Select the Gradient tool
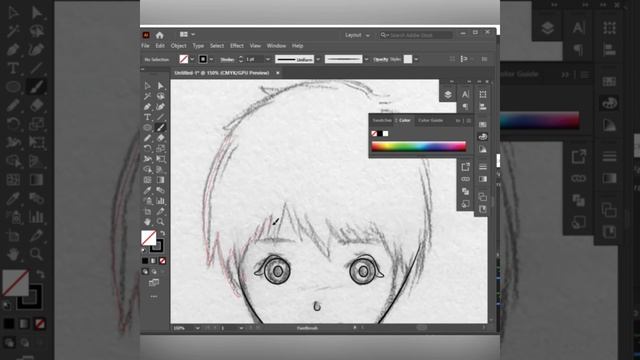Image resolution: width=640 pixels, height=360 pixels. pos(160,180)
